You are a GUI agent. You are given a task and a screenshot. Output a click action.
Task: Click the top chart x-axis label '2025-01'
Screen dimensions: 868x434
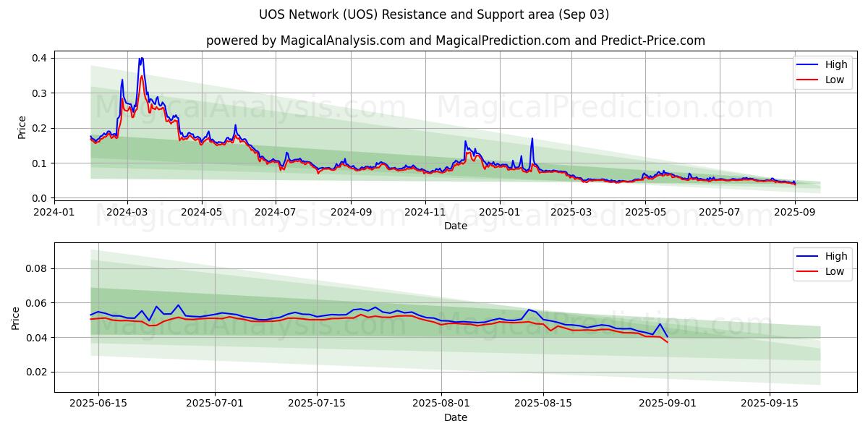(x=500, y=212)
